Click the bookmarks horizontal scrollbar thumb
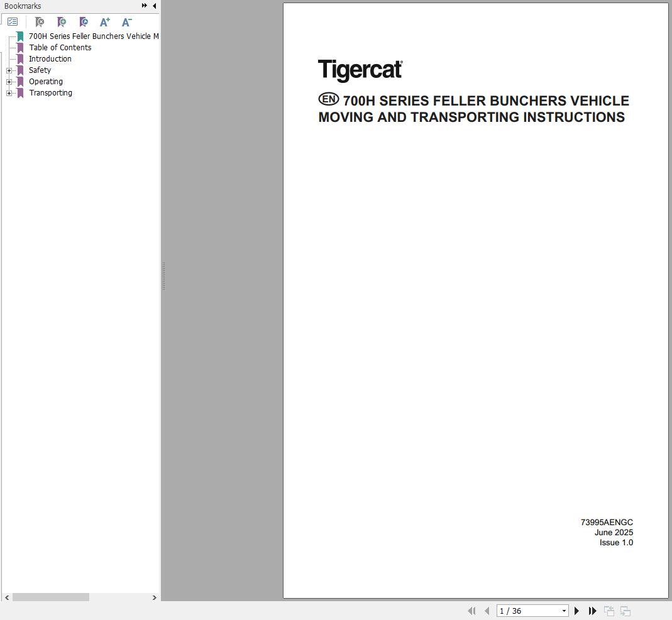 coord(50,597)
